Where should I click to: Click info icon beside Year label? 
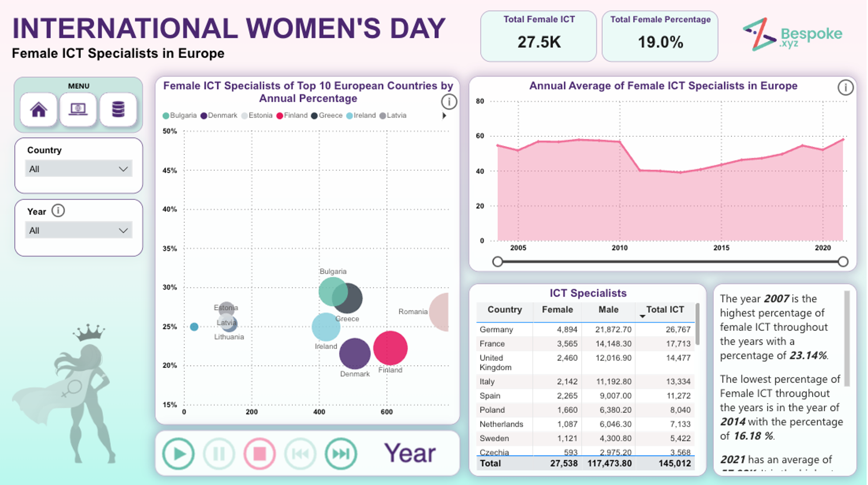(58, 211)
